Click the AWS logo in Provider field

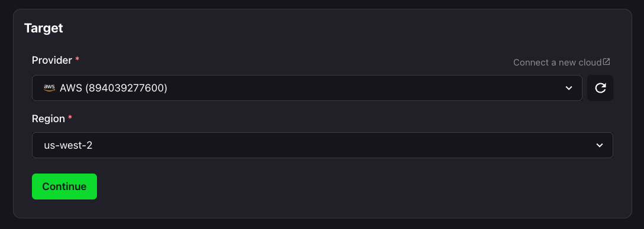(49, 88)
